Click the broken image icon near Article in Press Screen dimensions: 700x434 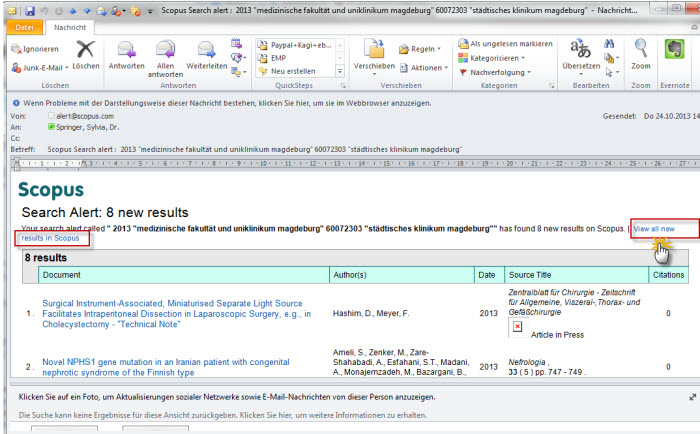pos(517,327)
